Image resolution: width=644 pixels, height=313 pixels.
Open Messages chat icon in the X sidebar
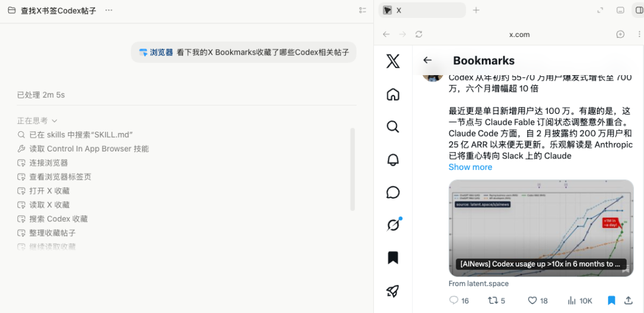point(392,192)
